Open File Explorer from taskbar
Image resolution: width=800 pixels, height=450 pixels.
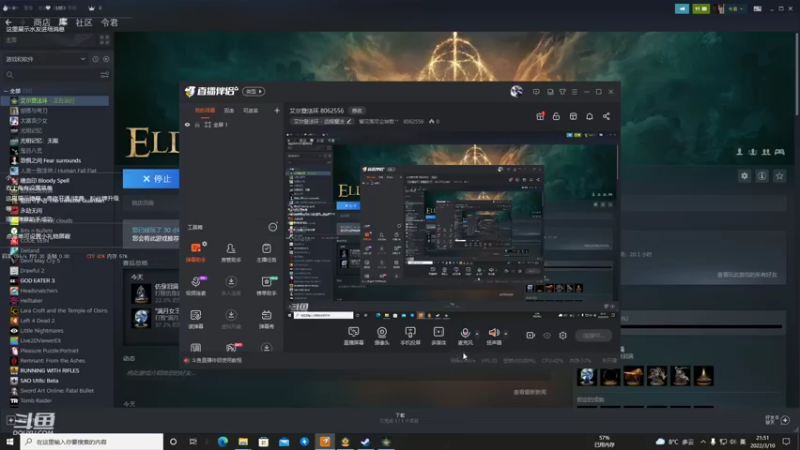[243, 442]
